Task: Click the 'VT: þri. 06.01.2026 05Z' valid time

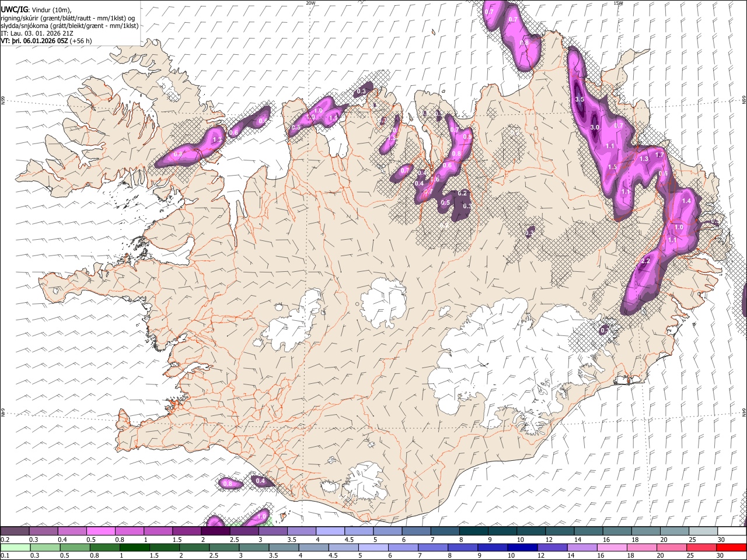Action: click(x=34, y=41)
